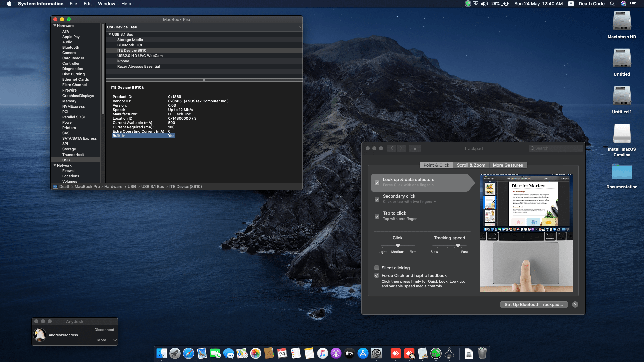Select Firewall under Network

pyautogui.click(x=69, y=171)
